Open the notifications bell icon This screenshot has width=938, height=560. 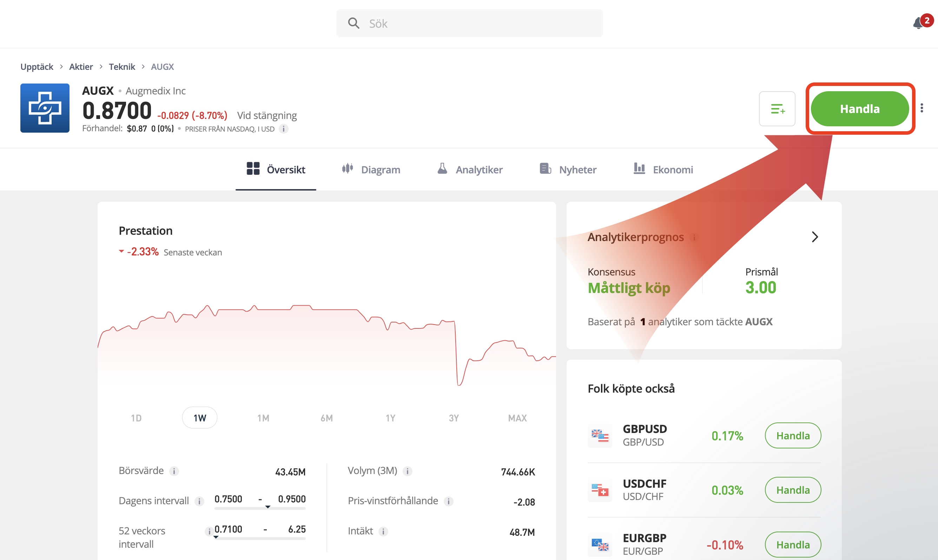tap(918, 24)
